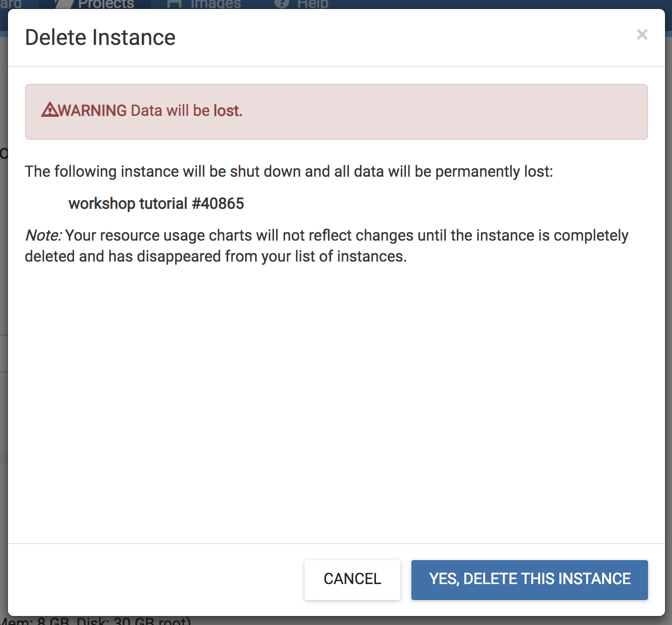Confirm with Yes, Delete This Instance
The width and height of the screenshot is (672, 625).
pos(530,580)
